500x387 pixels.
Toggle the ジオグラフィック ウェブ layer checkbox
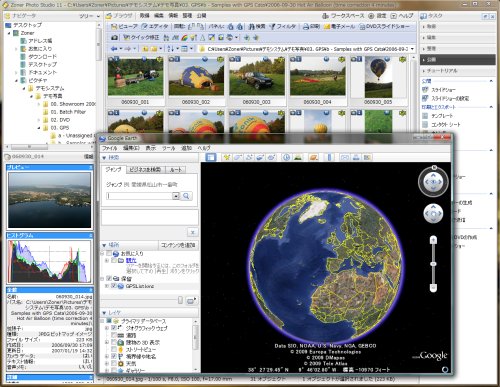(114, 328)
